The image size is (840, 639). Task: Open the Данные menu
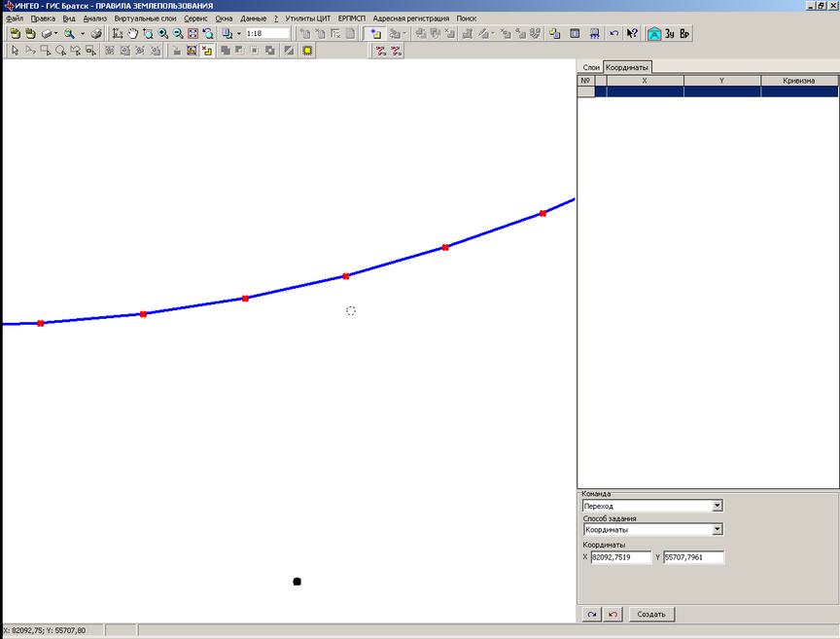point(254,18)
